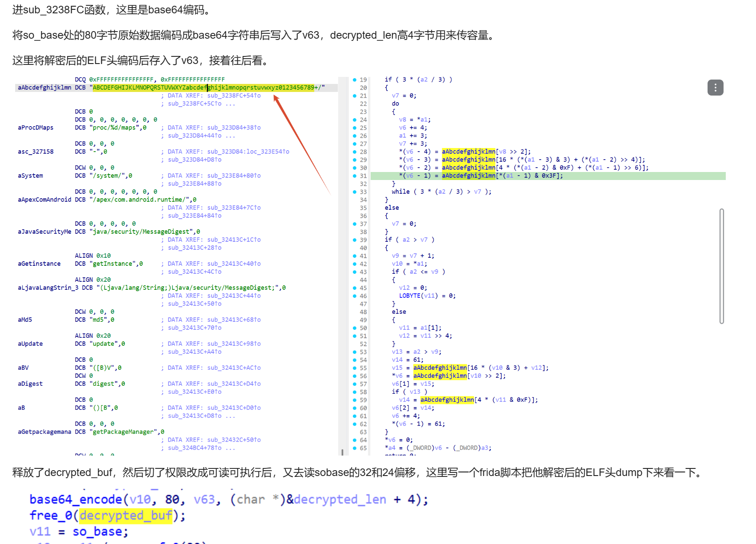756x544 pixels.
Task: Click the aDigest label
Action: pos(30,384)
